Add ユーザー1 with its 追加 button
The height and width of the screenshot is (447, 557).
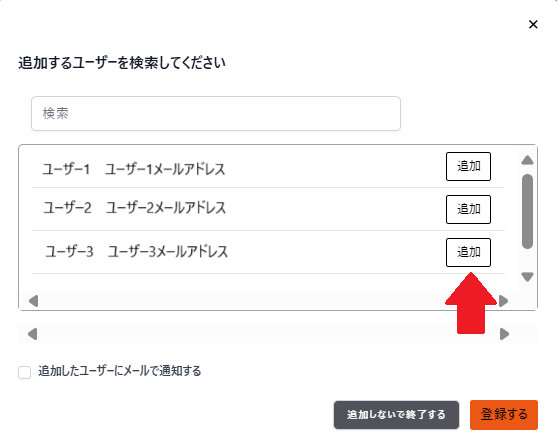[468, 166]
